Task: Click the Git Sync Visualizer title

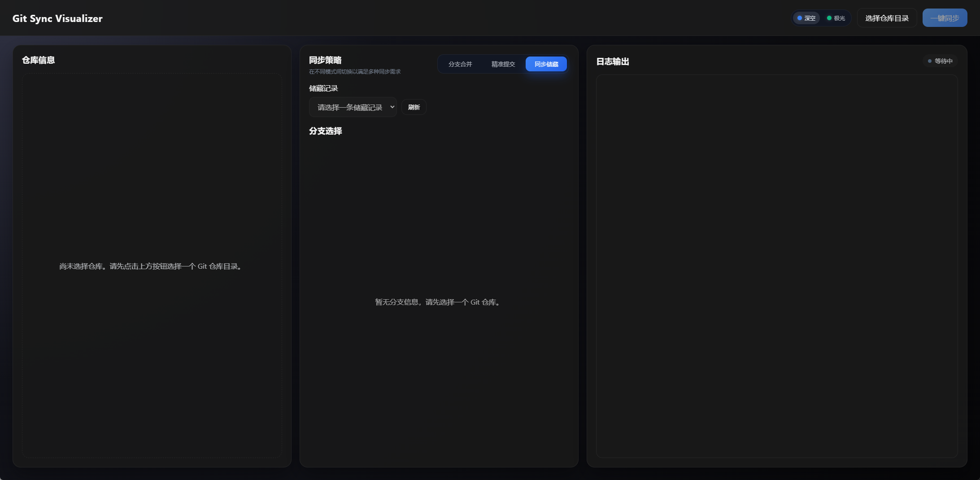Action: (x=57, y=18)
